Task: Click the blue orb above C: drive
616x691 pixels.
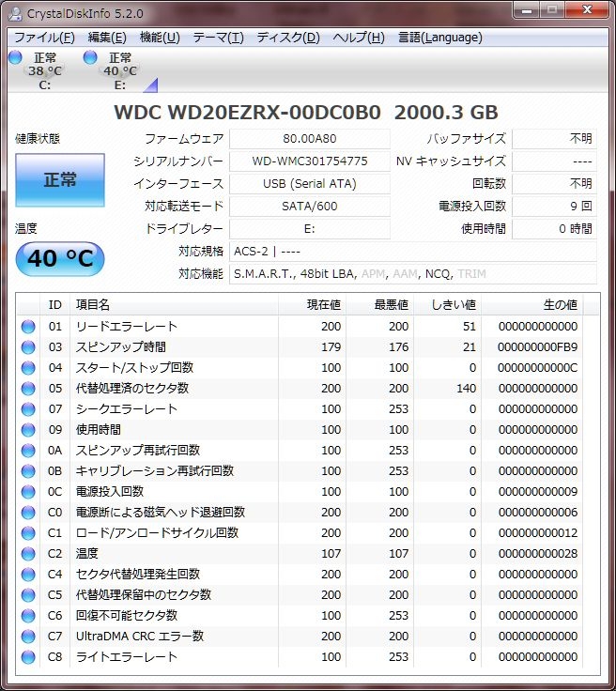Action: tap(15, 57)
